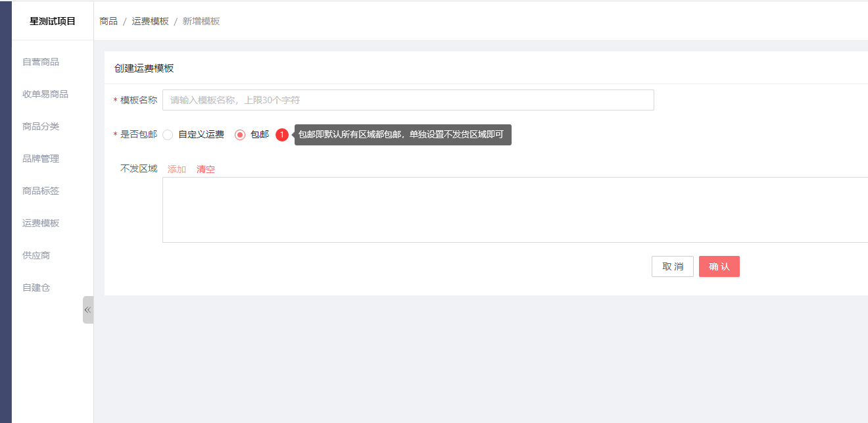
Task: Click the 商品 breadcrumb link
Action: click(108, 21)
